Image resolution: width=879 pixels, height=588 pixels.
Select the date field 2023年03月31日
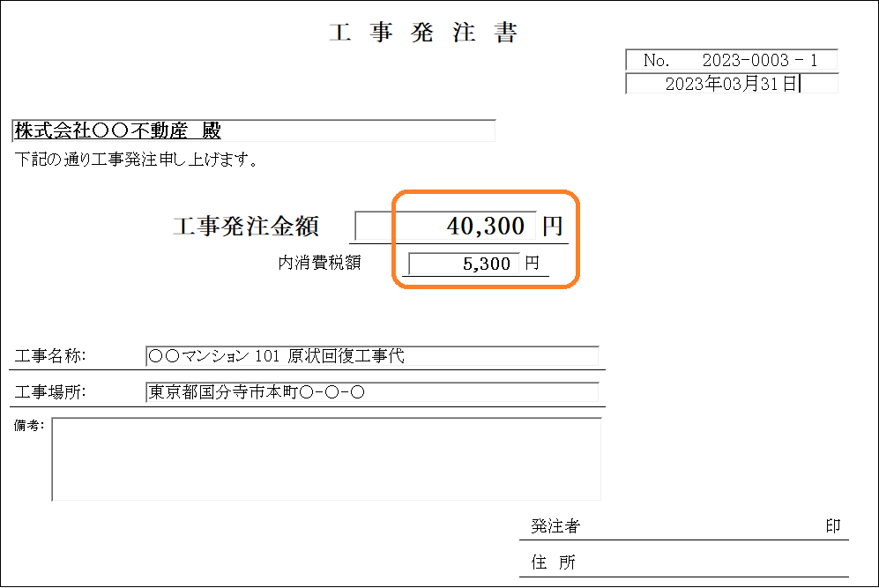click(731, 84)
